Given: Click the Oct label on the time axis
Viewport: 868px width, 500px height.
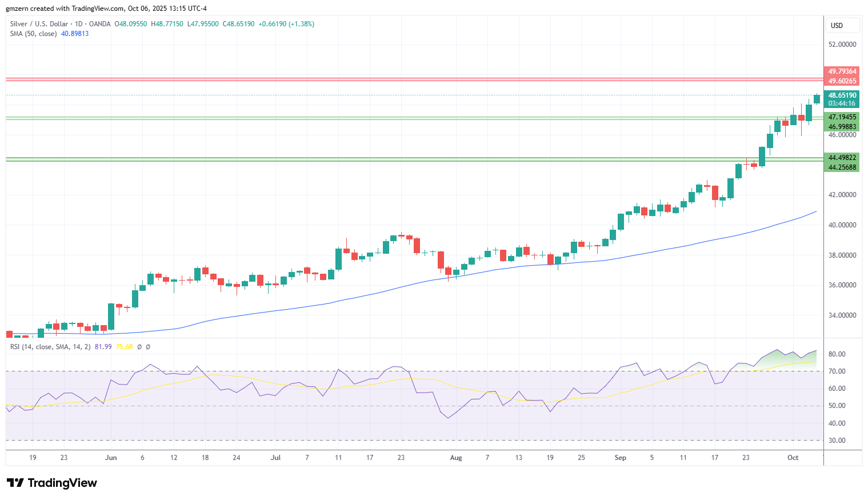Looking at the screenshot, I should (x=793, y=458).
